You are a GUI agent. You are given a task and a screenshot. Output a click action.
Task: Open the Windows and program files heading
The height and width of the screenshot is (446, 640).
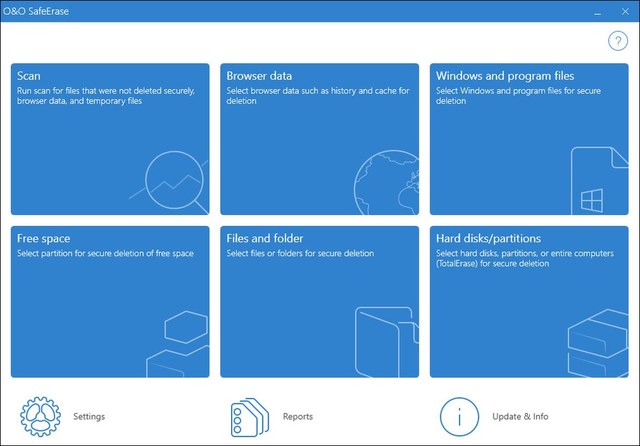(x=504, y=76)
